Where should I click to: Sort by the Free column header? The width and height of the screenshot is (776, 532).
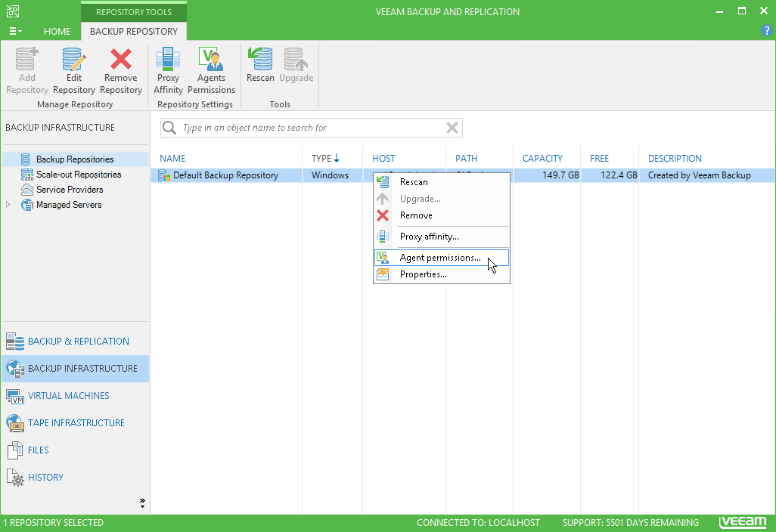(599, 158)
